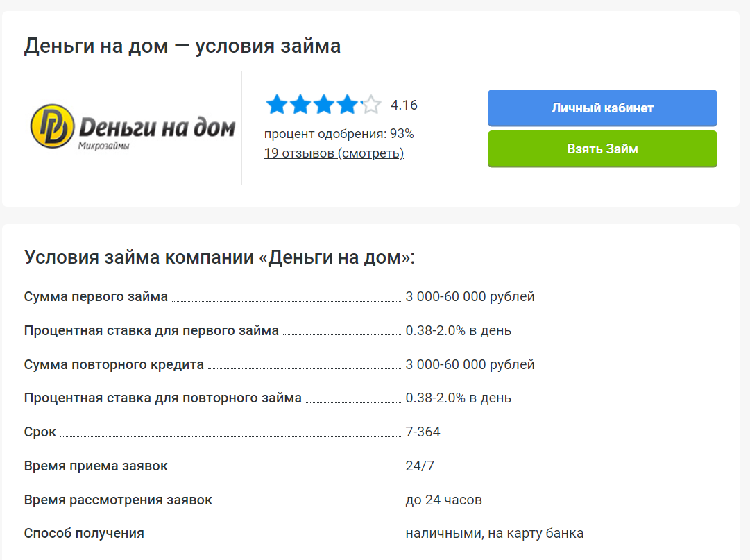Screen dimensions: 750x560
Task: Click the first star in the rating
Action: coord(275,104)
